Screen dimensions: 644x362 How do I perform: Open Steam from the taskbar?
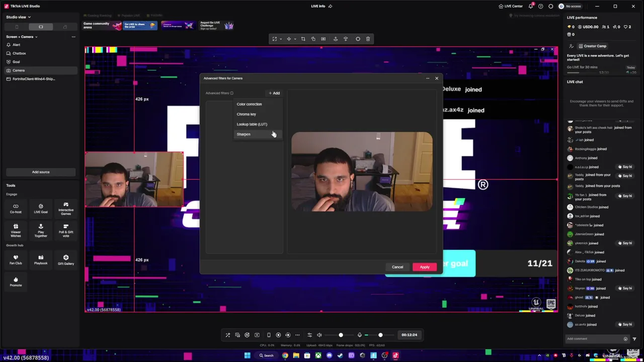[340, 355]
